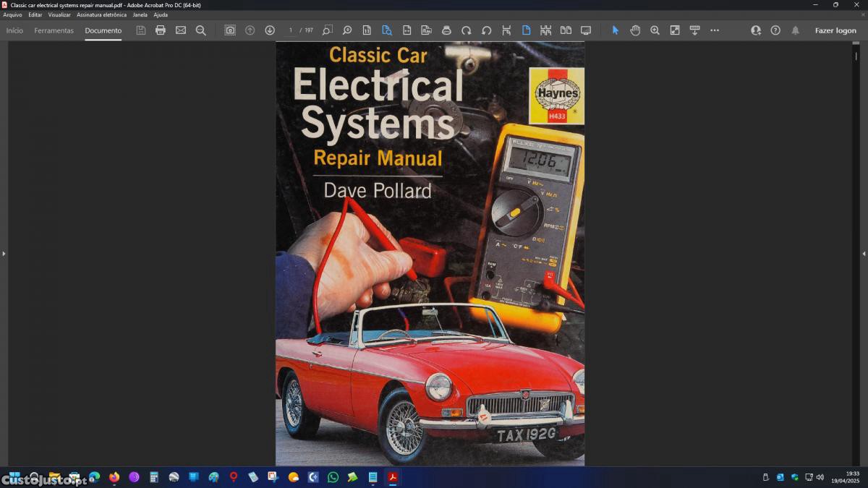Show more tools ellipsis menu
868x488 pixels.
715,30
